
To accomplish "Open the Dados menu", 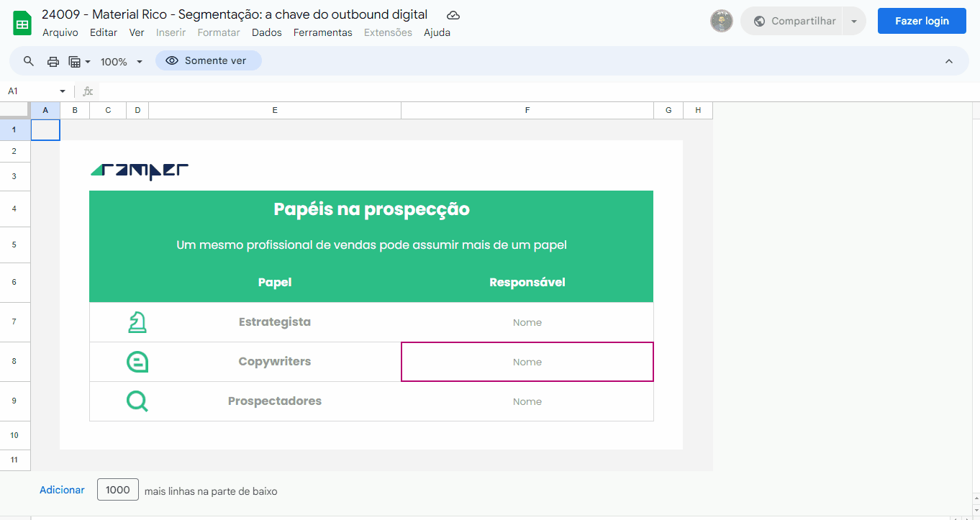I will coord(267,32).
